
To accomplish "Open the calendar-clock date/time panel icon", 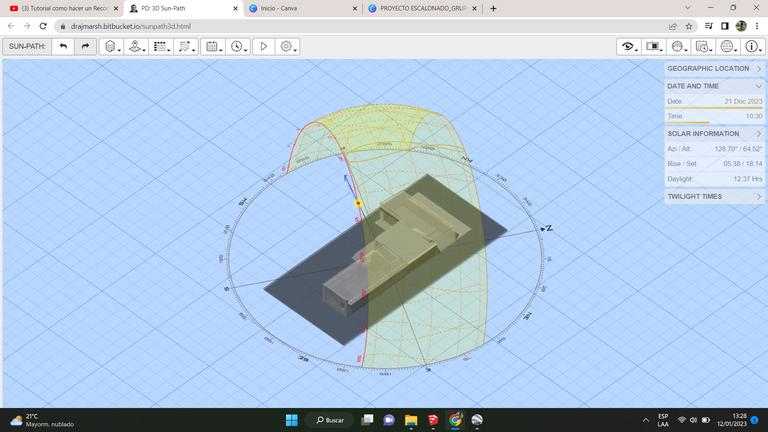I will (703, 47).
